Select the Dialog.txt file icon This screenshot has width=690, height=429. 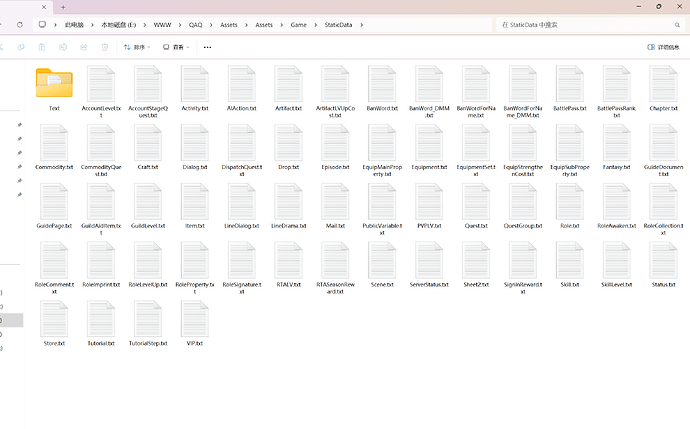tap(195, 143)
